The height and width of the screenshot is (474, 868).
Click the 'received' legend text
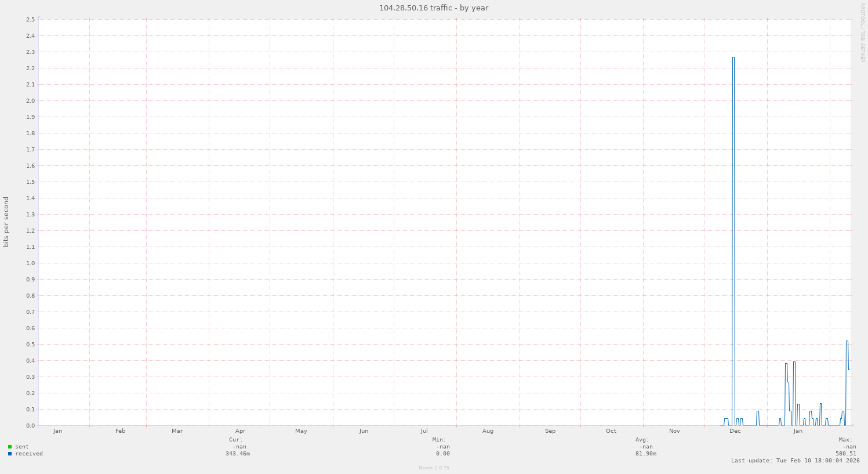pos(29,454)
